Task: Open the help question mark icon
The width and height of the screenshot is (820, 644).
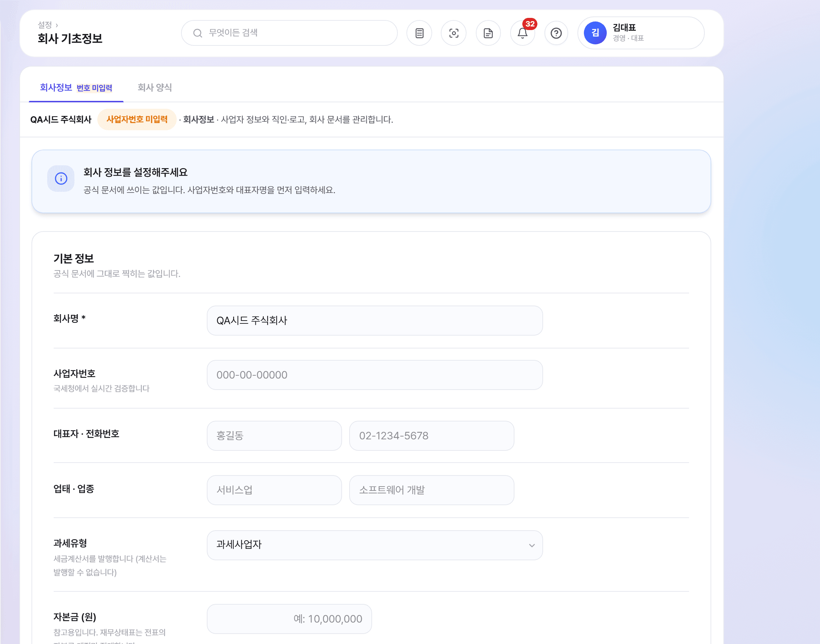Action: (556, 33)
